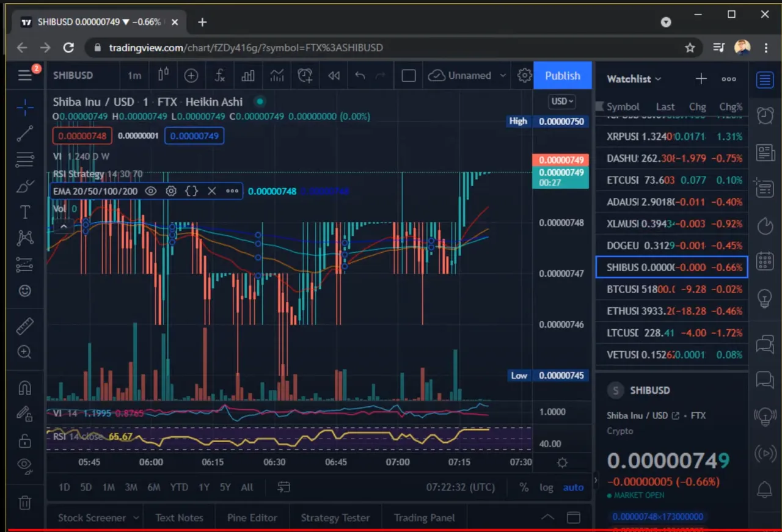Select the ETHUSD watchlist row
Image resolution: width=782 pixels, height=532 pixels.
click(x=672, y=311)
